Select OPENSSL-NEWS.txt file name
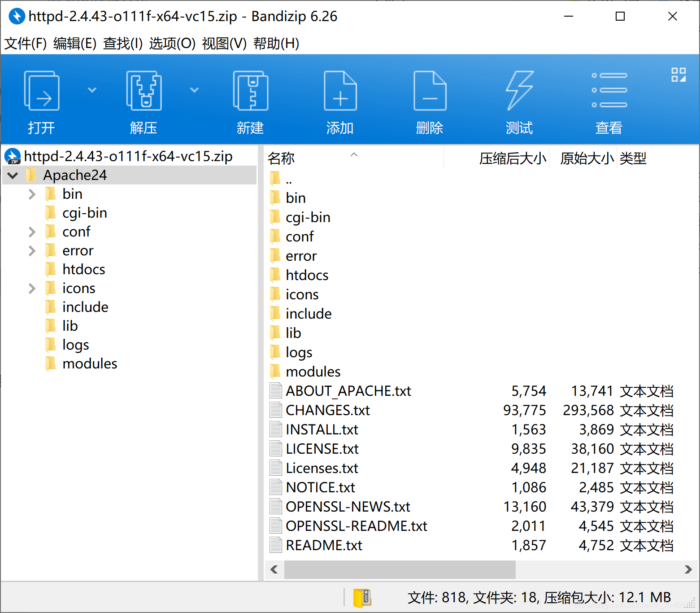 click(x=348, y=507)
